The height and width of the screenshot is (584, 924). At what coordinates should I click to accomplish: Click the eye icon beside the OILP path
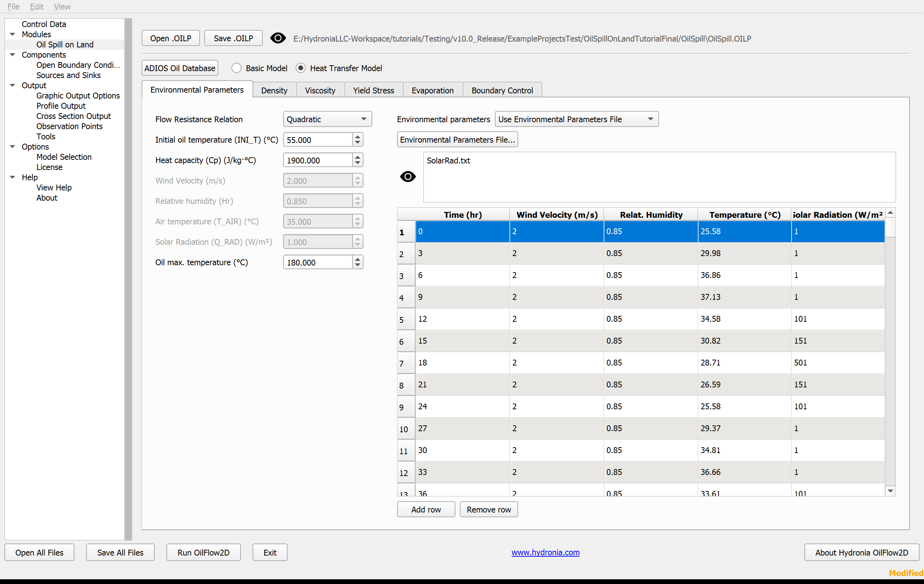[278, 38]
